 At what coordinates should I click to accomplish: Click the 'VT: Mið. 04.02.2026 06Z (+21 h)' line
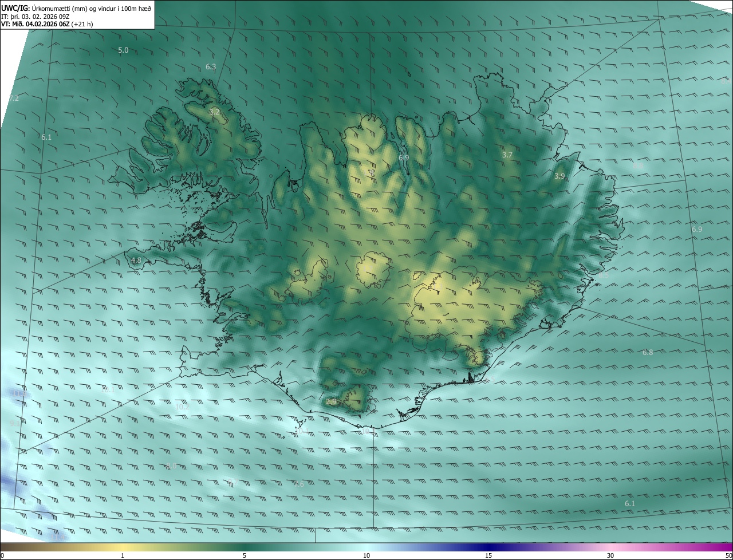(x=47, y=24)
